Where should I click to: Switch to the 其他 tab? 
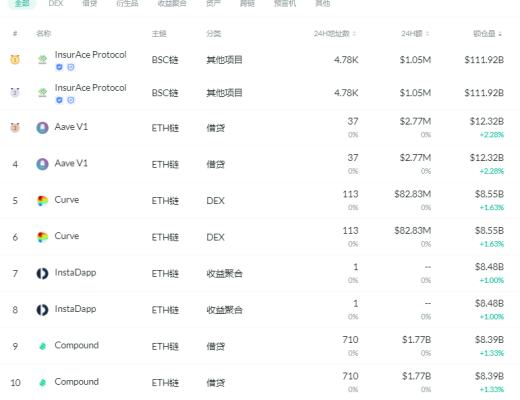coord(323,3)
